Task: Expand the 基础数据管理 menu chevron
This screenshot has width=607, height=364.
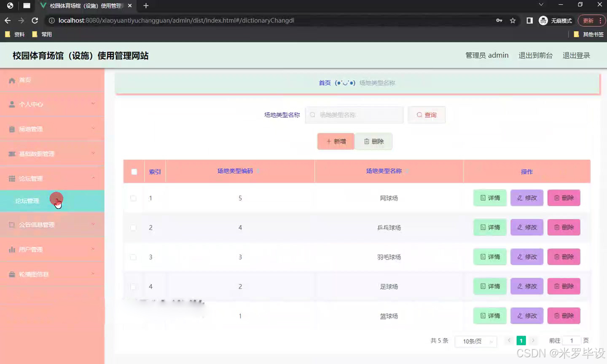Action: click(x=93, y=153)
